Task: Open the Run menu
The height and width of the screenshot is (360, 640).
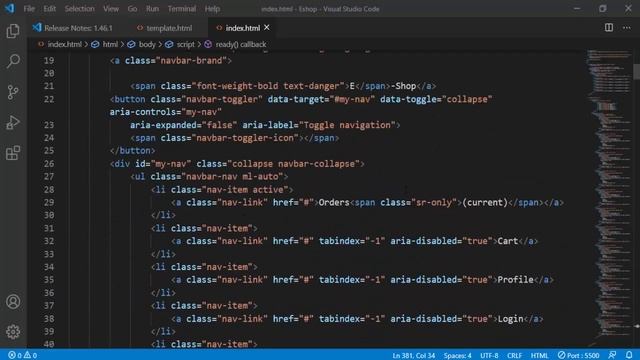Action: pyautogui.click(x=152, y=9)
